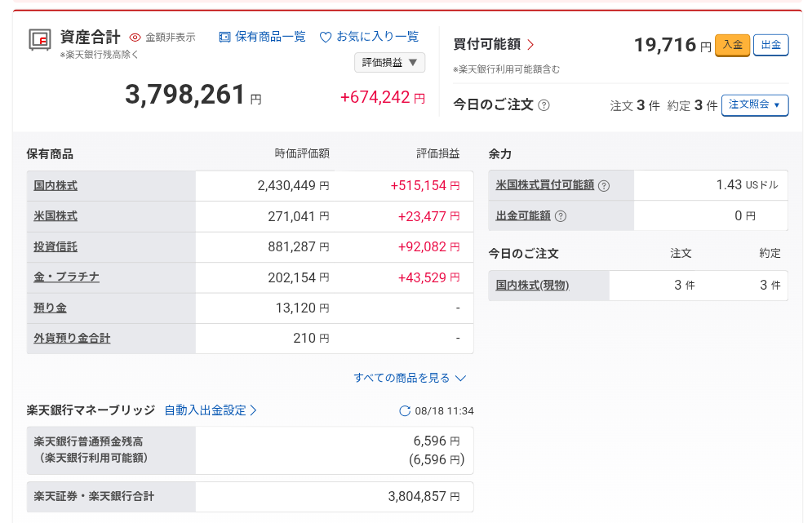This screenshot has width=812, height=523.
Task: Open the 注文照会 dropdown button
Action: point(755,105)
